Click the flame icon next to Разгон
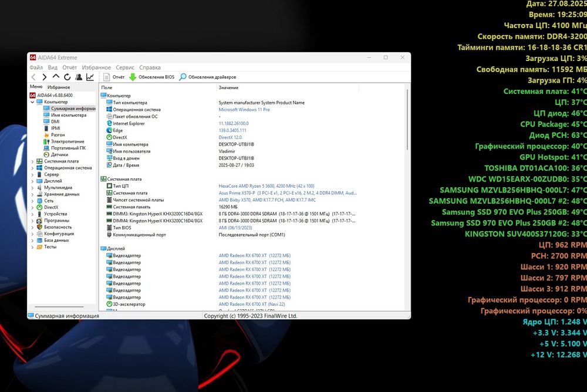The image size is (587, 392). click(x=46, y=135)
